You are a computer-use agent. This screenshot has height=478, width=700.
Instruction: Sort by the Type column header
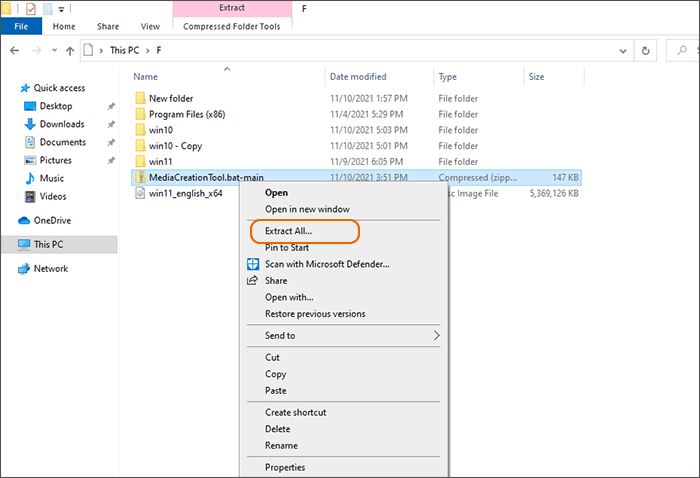coord(447,77)
